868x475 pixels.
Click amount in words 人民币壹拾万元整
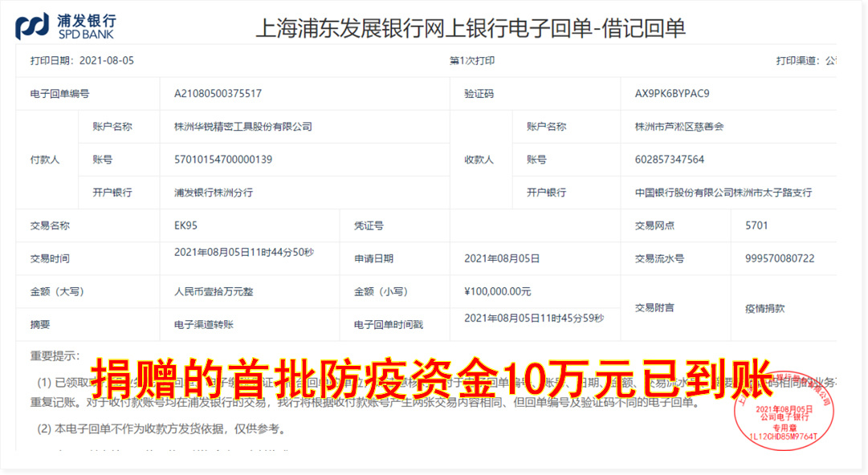213,291
